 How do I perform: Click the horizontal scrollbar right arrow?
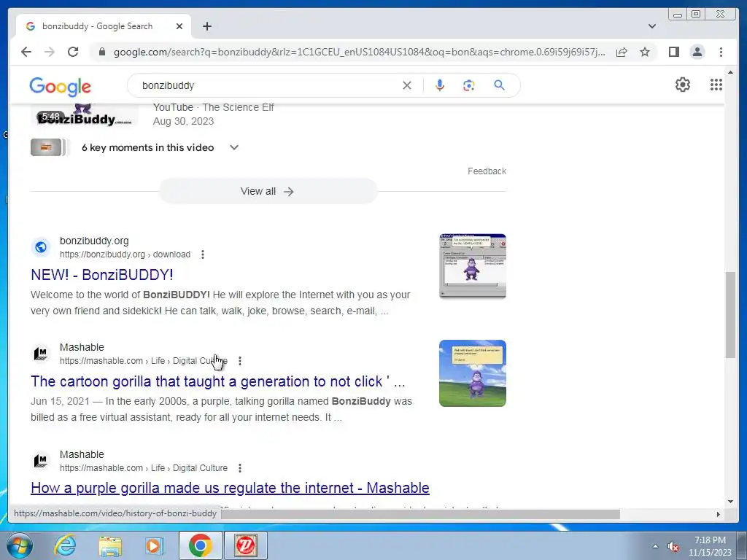click(x=718, y=514)
